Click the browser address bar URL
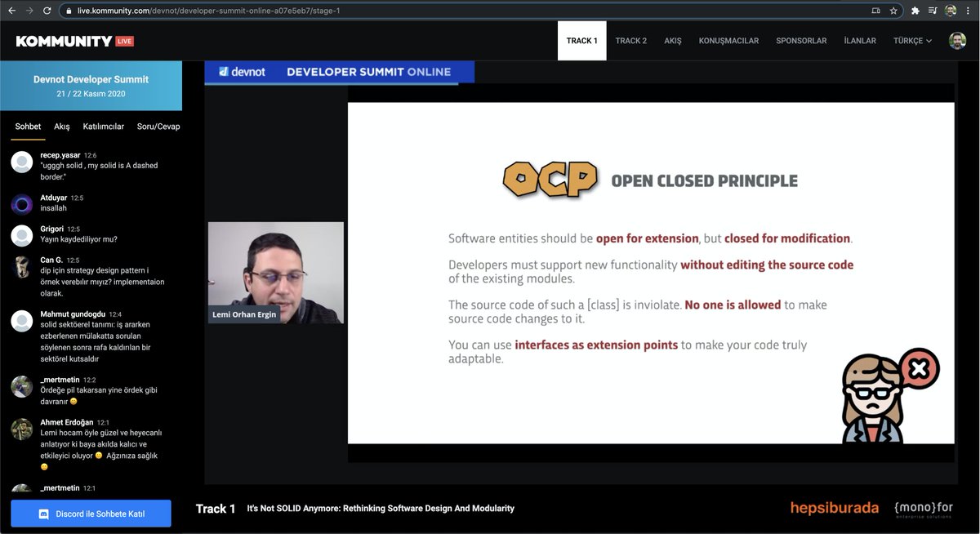Screen dimensions: 980x534 coord(211,11)
